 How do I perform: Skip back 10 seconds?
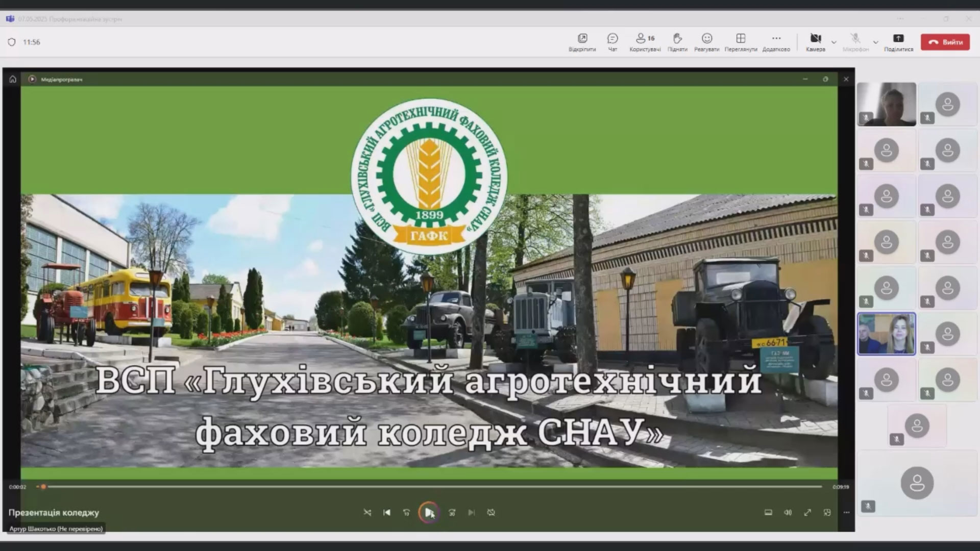(x=406, y=512)
